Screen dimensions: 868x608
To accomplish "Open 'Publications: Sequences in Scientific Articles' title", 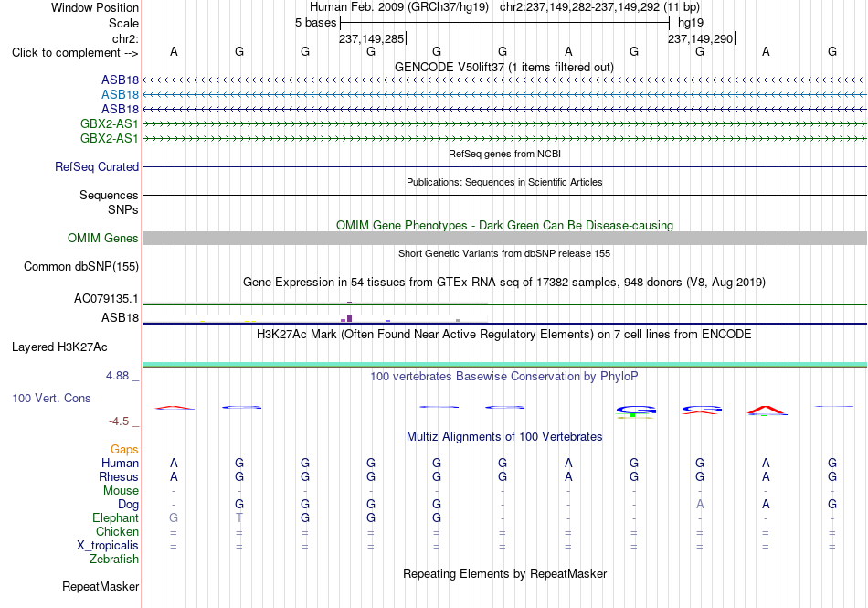I will coord(504,182).
